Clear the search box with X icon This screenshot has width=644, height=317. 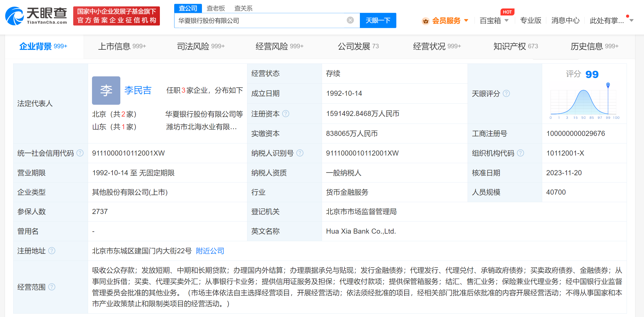pos(350,20)
